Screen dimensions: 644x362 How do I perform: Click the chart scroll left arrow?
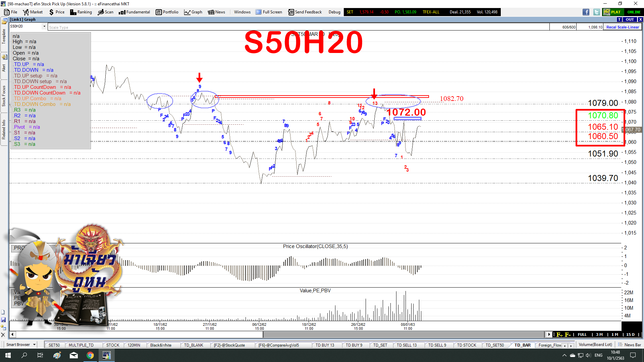pos(12,334)
